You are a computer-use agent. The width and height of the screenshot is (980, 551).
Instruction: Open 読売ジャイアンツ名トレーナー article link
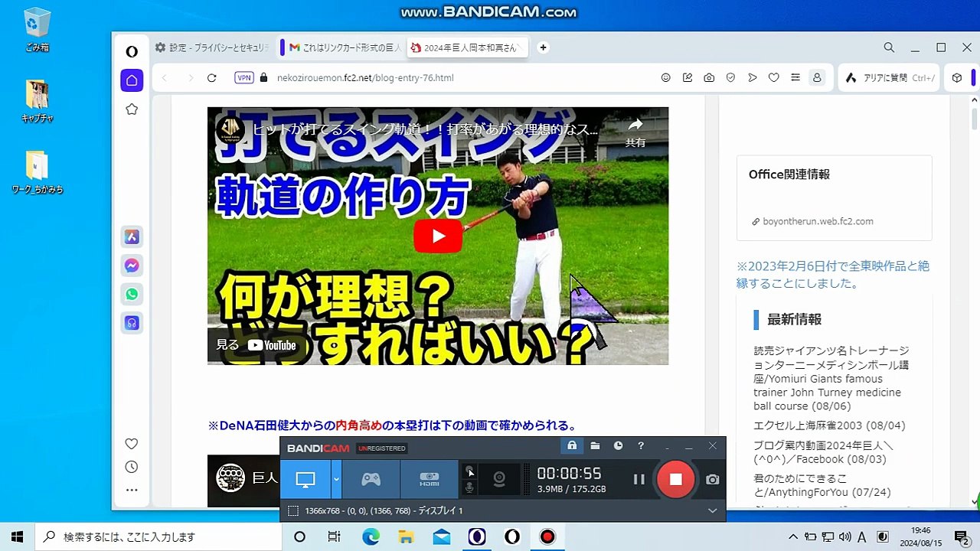pos(831,378)
